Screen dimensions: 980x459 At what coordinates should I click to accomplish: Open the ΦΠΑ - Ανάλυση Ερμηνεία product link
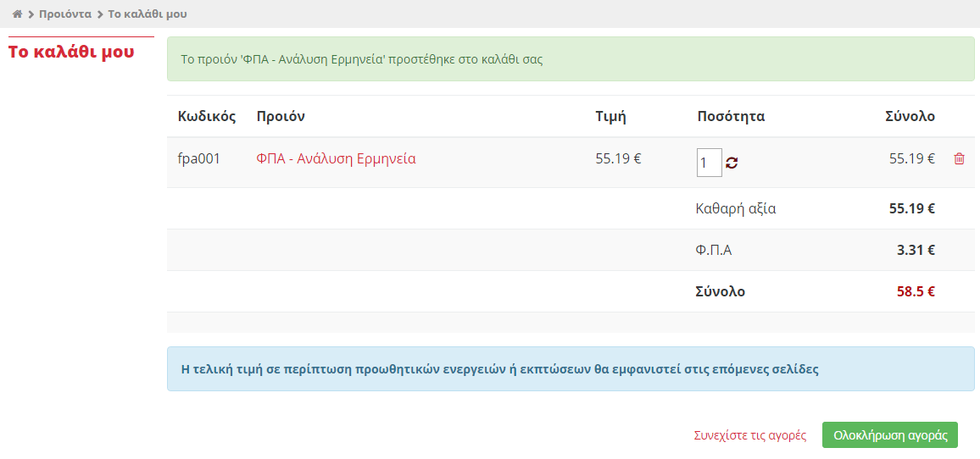(x=336, y=158)
